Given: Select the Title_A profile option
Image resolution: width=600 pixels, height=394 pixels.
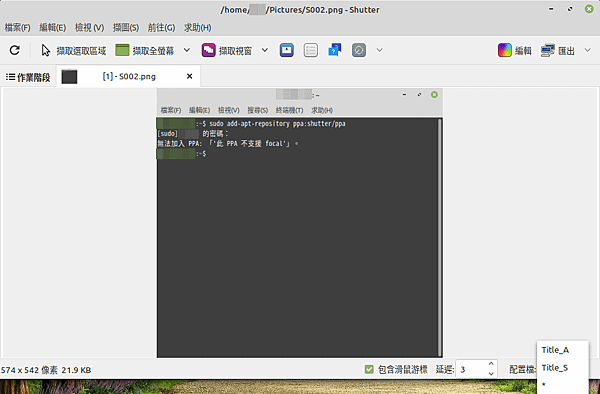Looking at the screenshot, I should 562,350.
